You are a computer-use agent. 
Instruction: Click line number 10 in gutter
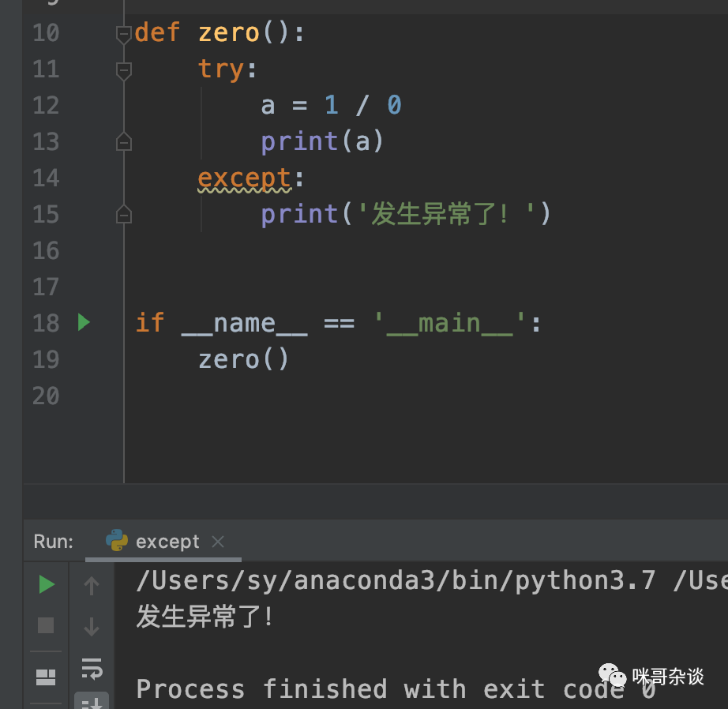coord(46,33)
